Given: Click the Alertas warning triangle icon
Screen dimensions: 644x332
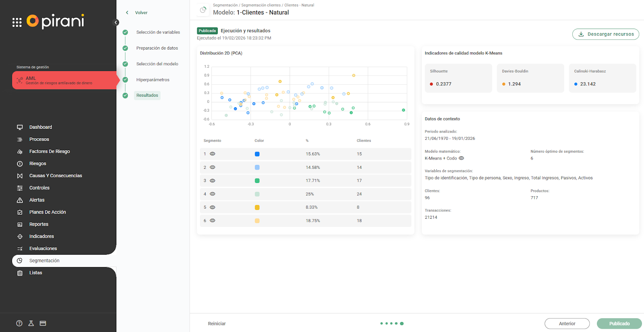Looking at the screenshot, I should pyautogui.click(x=20, y=200).
